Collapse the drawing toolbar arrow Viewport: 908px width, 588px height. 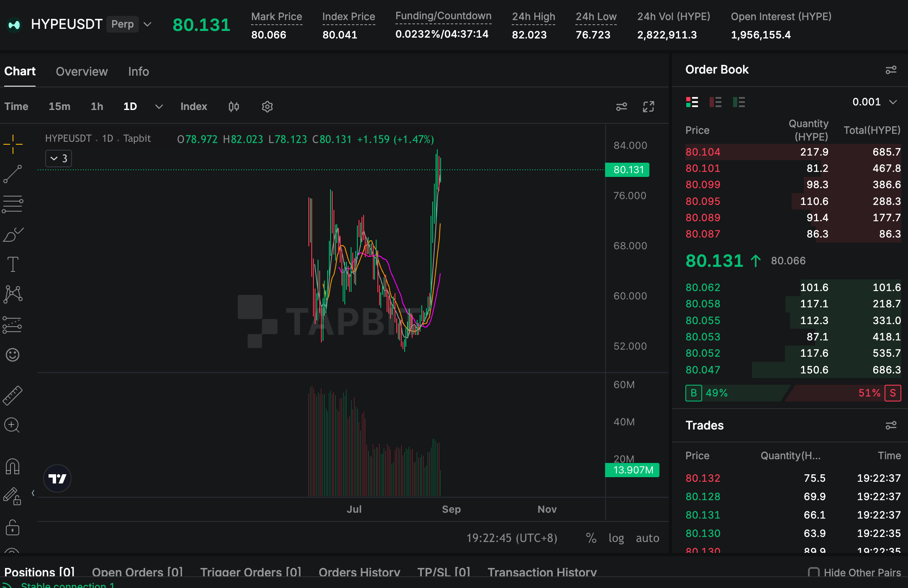click(33, 493)
